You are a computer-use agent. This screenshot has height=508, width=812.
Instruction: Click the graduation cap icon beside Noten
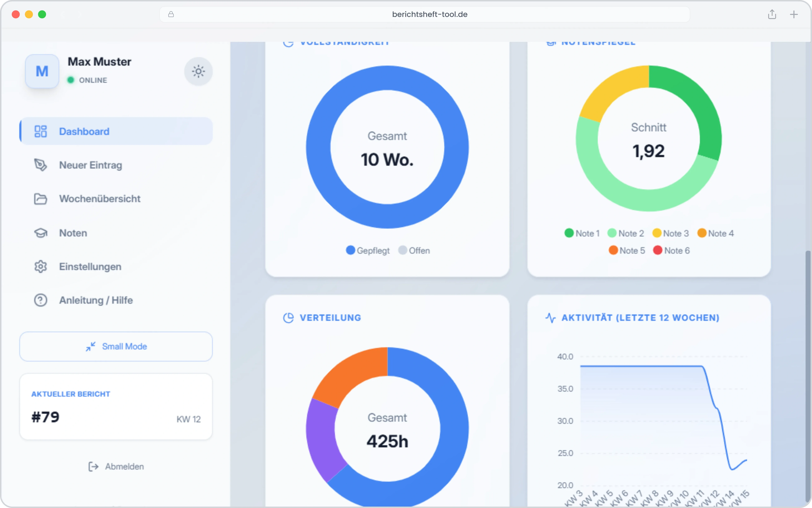[41, 233]
